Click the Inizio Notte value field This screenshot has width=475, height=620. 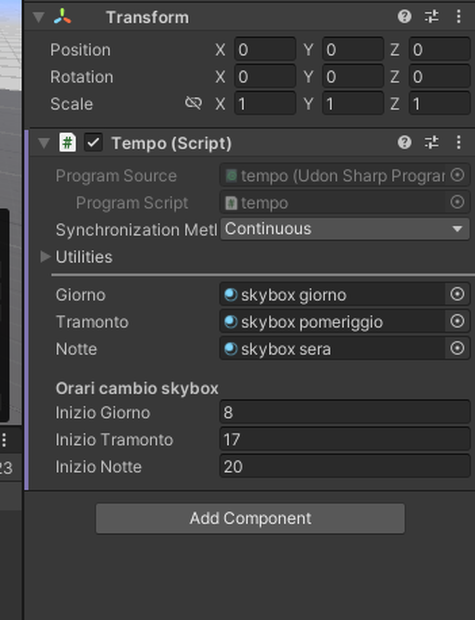(345, 467)
